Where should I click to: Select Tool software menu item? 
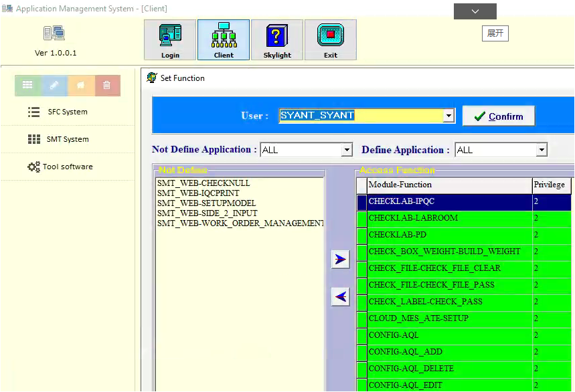pos(67,167)
